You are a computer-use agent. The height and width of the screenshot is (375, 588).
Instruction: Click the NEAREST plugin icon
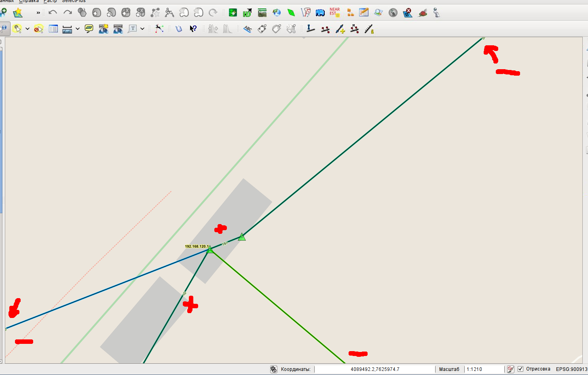pos(334,12)
